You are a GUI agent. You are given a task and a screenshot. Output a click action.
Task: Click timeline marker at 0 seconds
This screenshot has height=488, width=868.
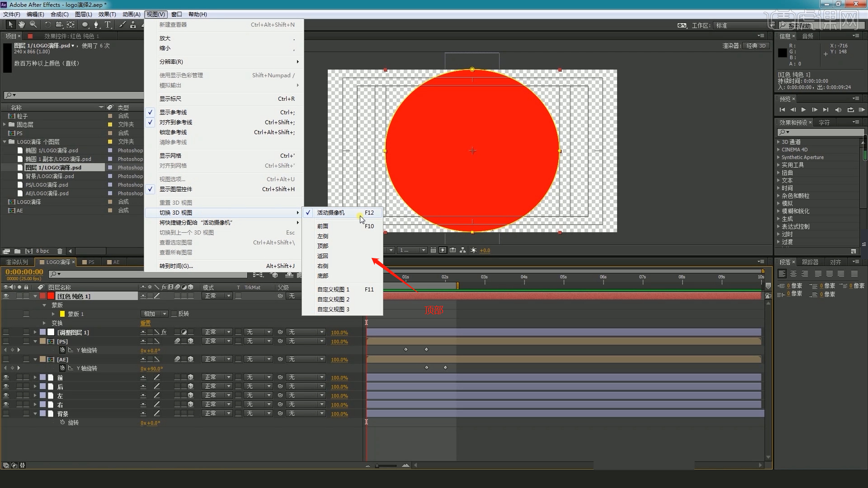[x=366, y=277]
